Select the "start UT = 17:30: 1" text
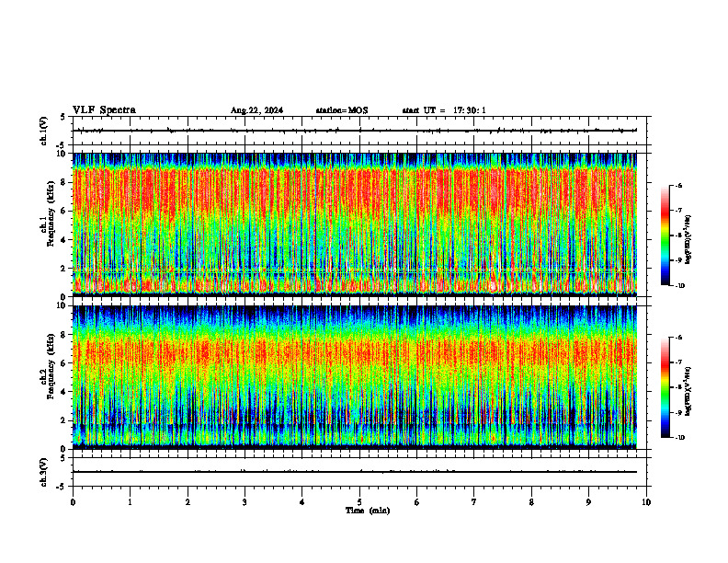Screen dimensions: 728x563 444,110
